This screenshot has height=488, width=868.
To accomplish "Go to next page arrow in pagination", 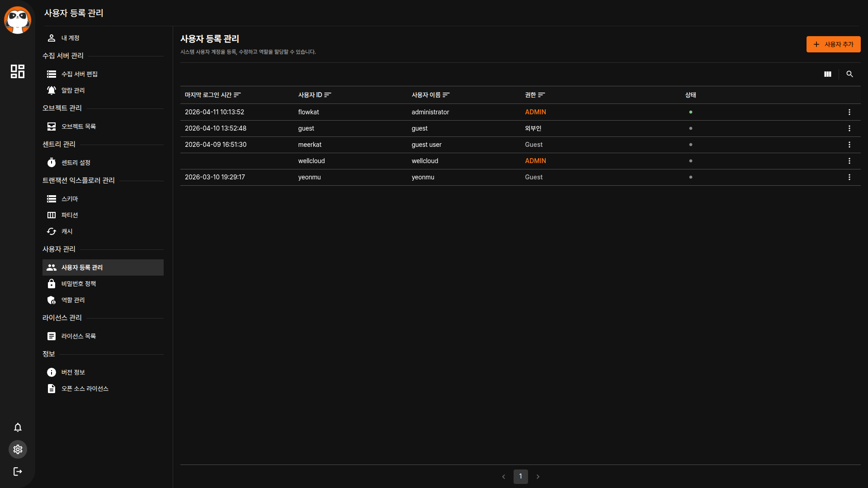I will [538, 477].
